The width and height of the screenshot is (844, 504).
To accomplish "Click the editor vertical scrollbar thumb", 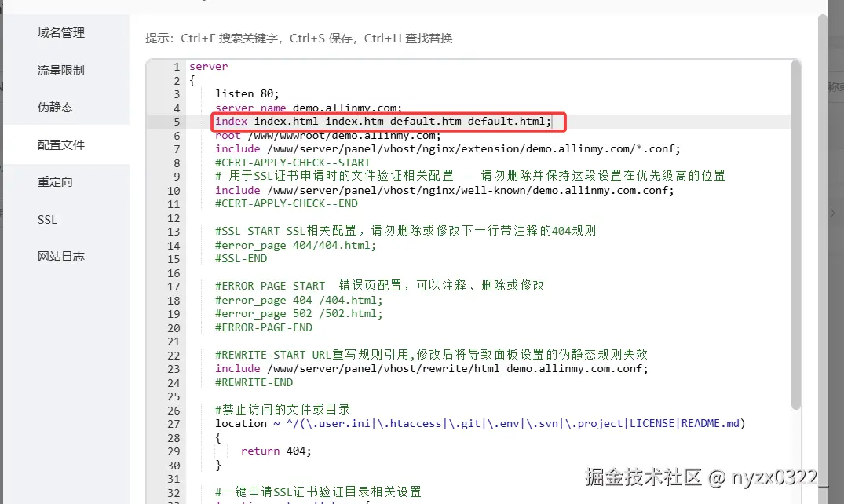I will [795, 234].
